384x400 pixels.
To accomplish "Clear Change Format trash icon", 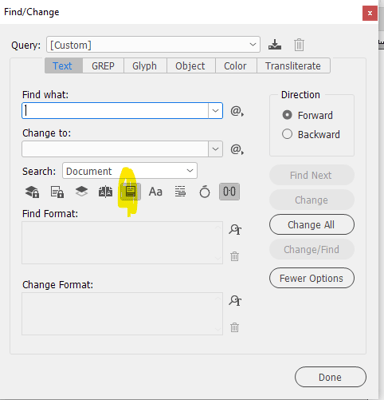I will 235,327.
